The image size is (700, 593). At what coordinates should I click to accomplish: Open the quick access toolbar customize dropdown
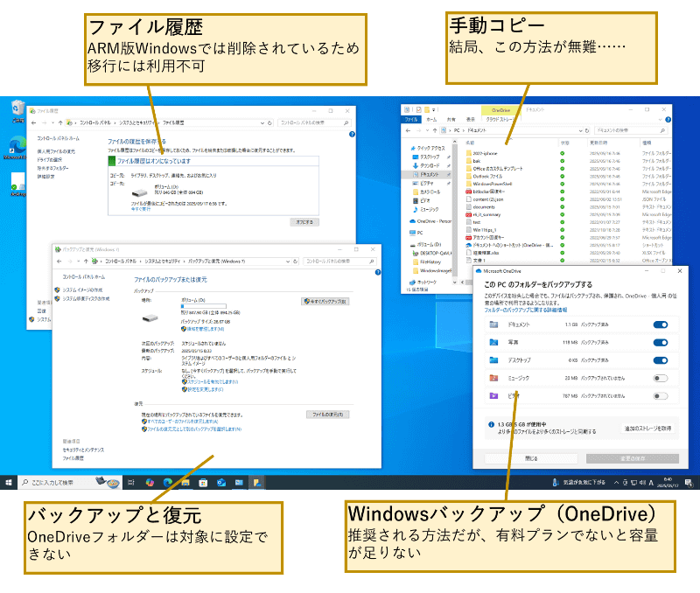tap(433, 109)
